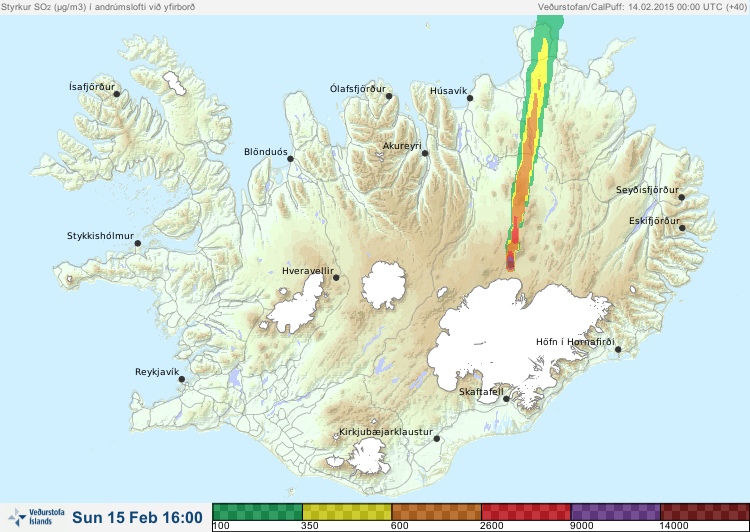Click the 'Stykkishólmur' label text
The height and width of the screenshot is (532, 750).
point(100,236)
